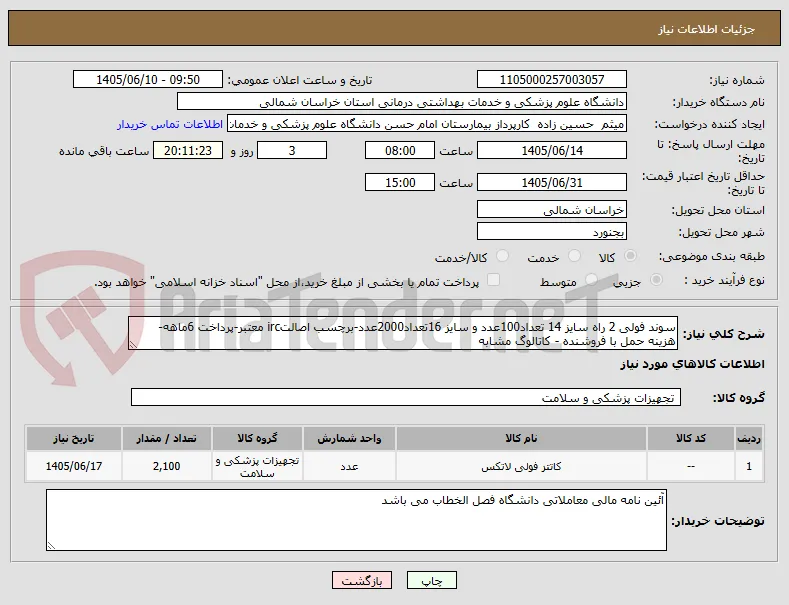The image size is (789, 605).
Task: Click the item name cell کاتتر فولی لاتکس
Action: pyautogui.click(x=521, y=466)
